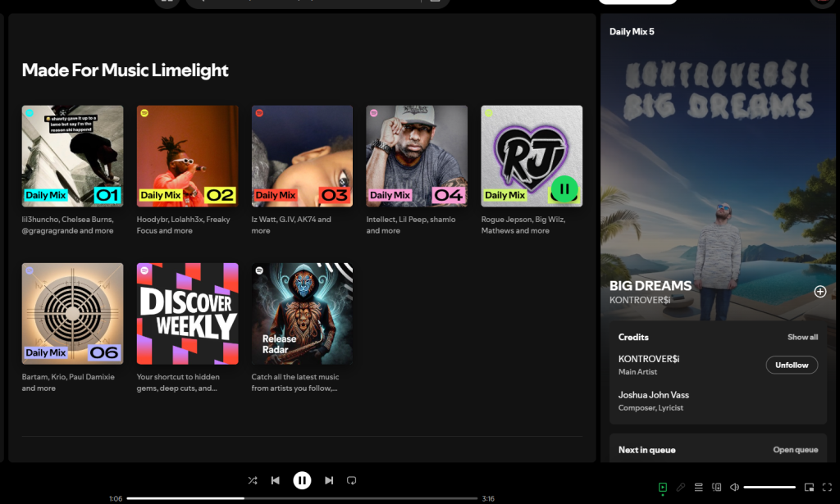840x504 pixels.
Task: Open the Daily Mix 04 cover
Action: [x=417, y=157]
